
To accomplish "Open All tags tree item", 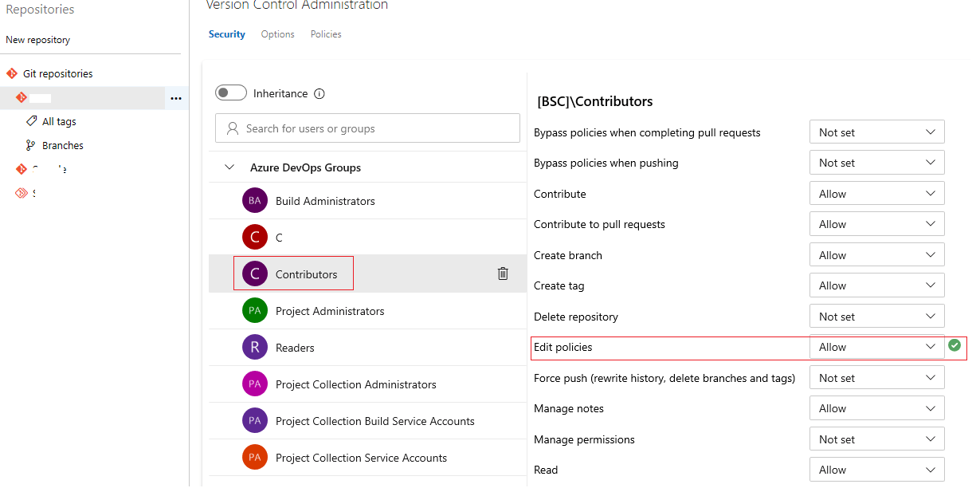I will click(x=59, y=121).
